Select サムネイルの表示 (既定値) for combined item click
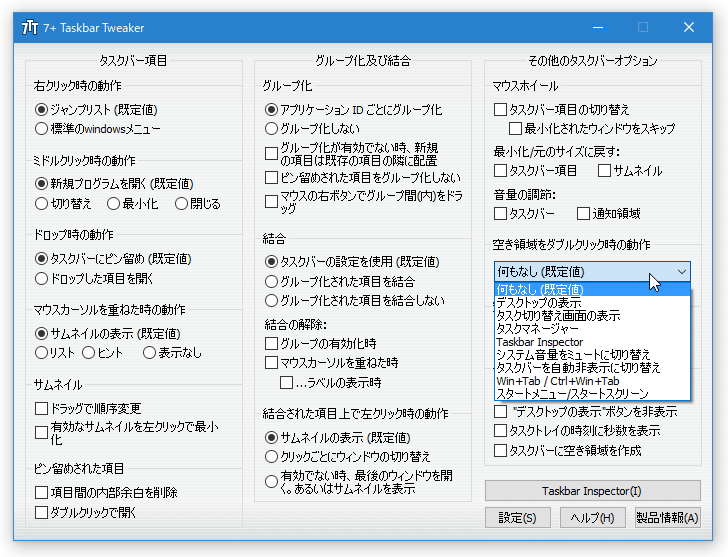This screenshot has height=557, width=728. 271,438
